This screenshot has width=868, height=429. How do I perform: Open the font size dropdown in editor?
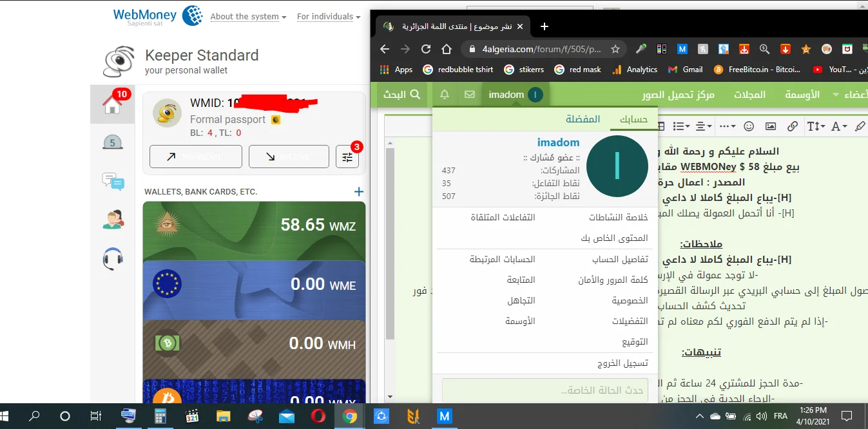click(x=816, y=126)
